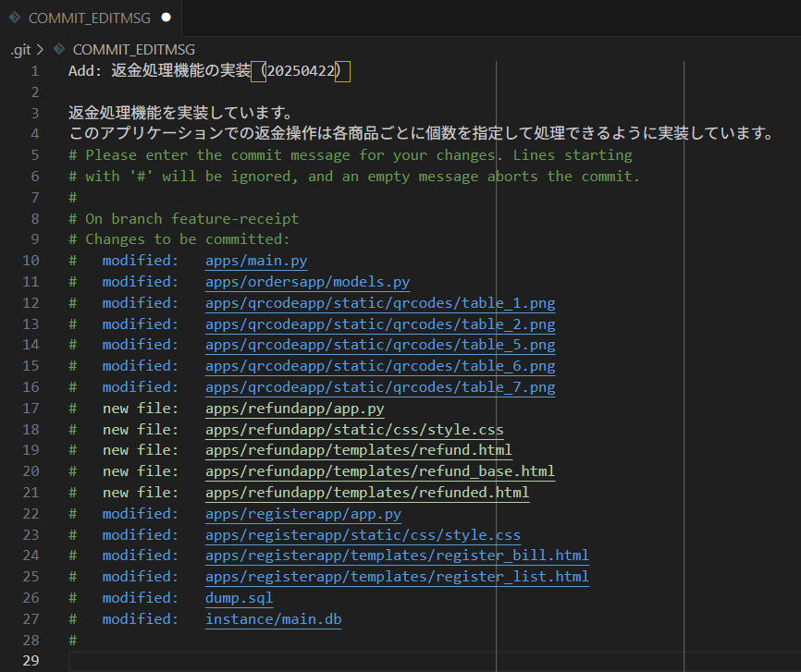Open the refund_base.html file link
This screenshot has height=672, width=801.
(380, 471)
